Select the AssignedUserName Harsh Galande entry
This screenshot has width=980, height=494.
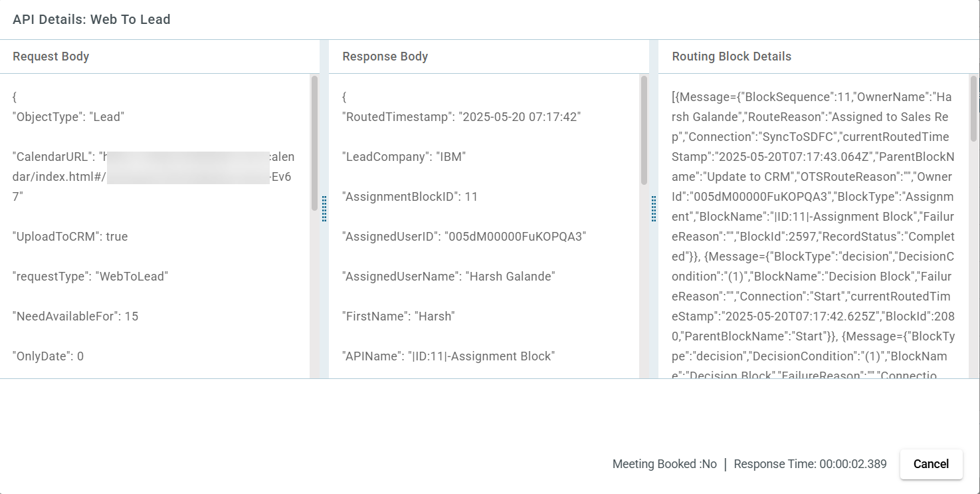click(448, 276)
